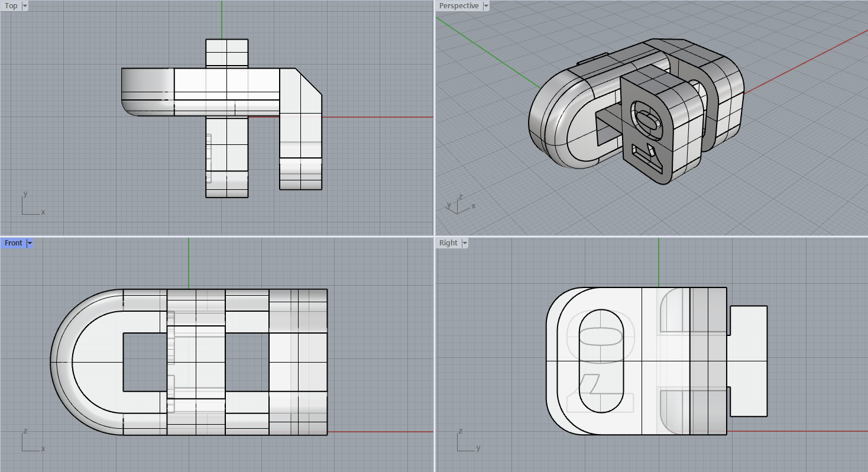Activate the Right viewport title label

tap(448, 243)
